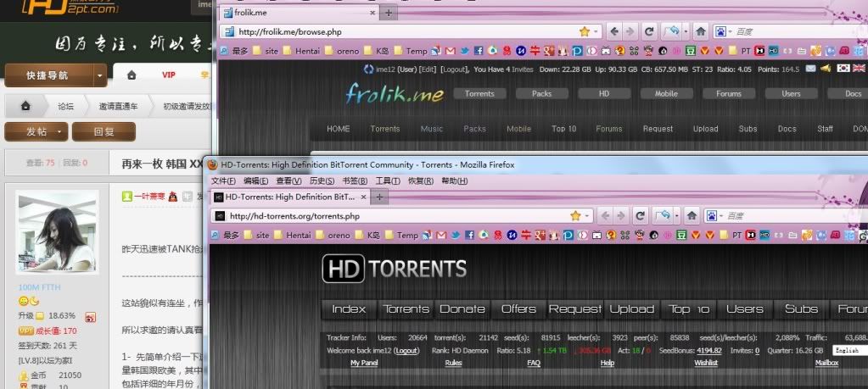
Task: Click the Edit link on frolik.me status bar
Action: tap(428, 69)
